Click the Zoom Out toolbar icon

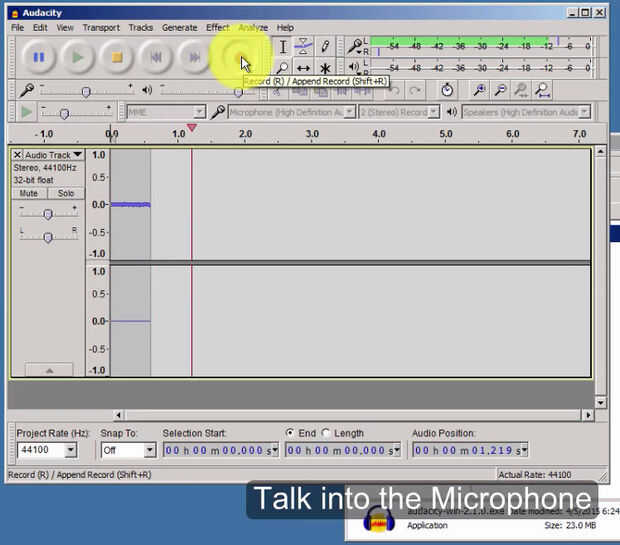[501, 90]
